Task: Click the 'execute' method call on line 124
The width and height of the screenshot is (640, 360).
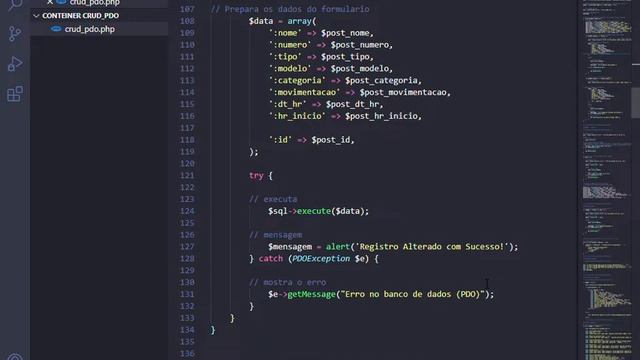Action: coord(313,211)
